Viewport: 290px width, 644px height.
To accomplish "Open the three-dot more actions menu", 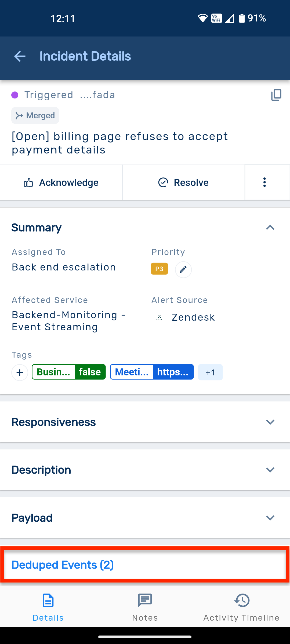I will point(264,182).
